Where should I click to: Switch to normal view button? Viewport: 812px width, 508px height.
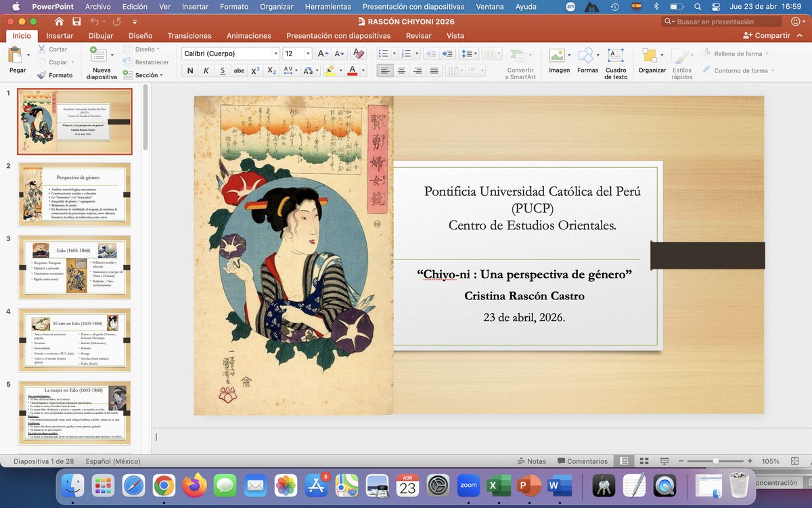pyautogui.click(x=623, y=461)
